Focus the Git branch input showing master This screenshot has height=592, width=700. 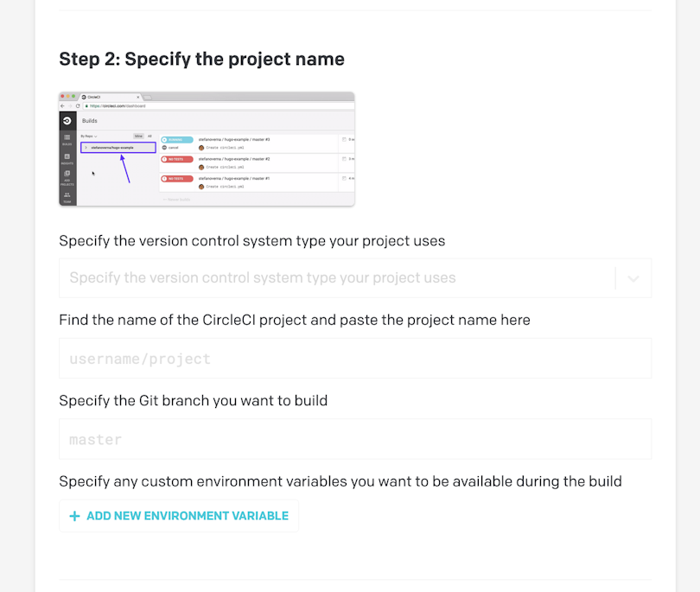pos(355,439)
